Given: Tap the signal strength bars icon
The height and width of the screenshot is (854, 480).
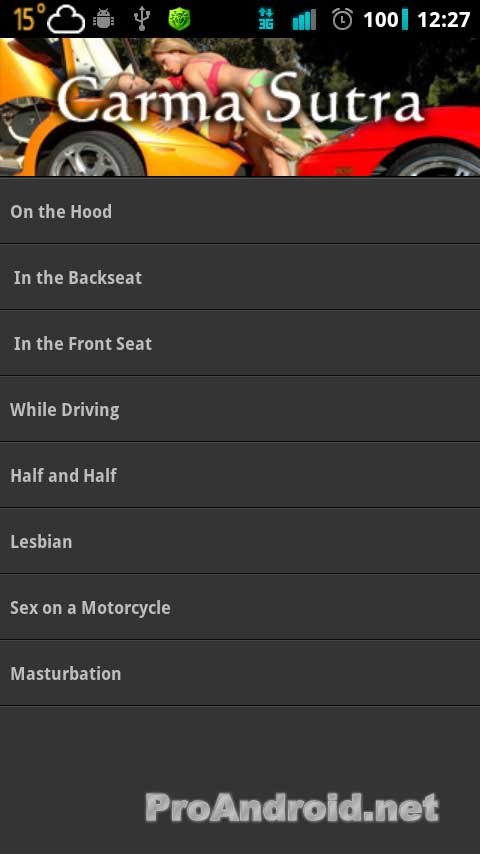Looking at the screenshot, I should [304, 20].
